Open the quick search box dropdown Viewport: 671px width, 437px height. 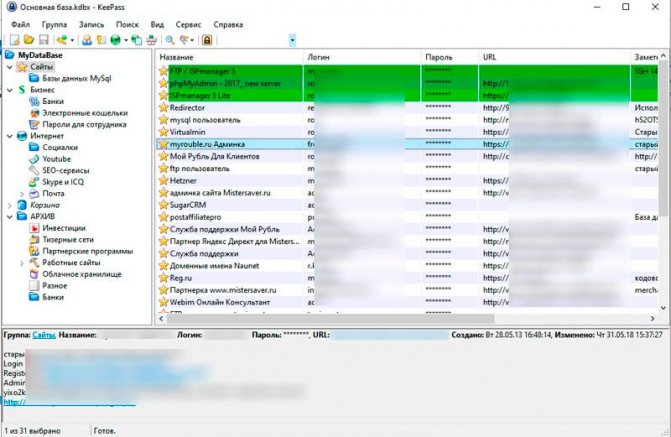click(x=292, y=40)
